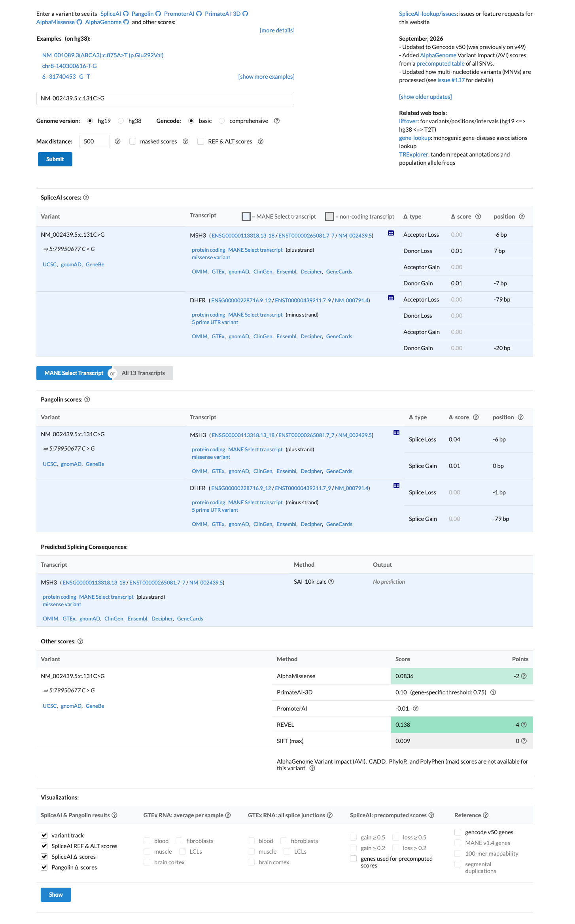Open issue #137 link
Image resolution: width=575 pixels, height=924 pixels.
click(x=451, y=80)
